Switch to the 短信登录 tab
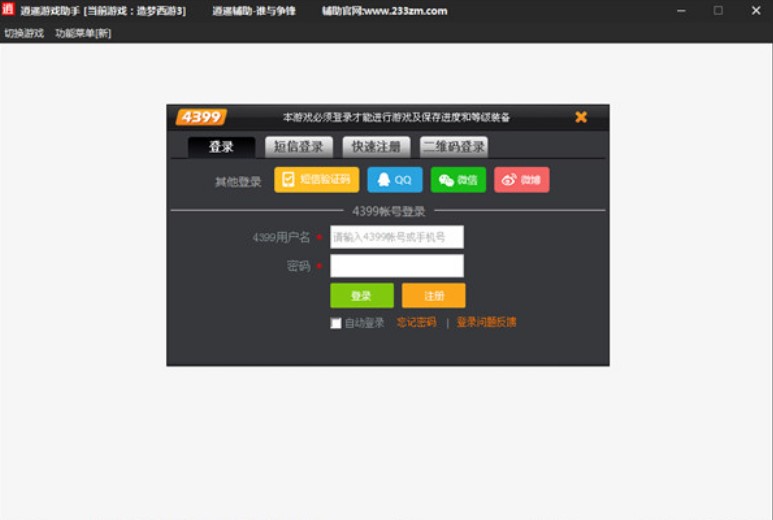773x520 pixels. [x=299, y=147]
